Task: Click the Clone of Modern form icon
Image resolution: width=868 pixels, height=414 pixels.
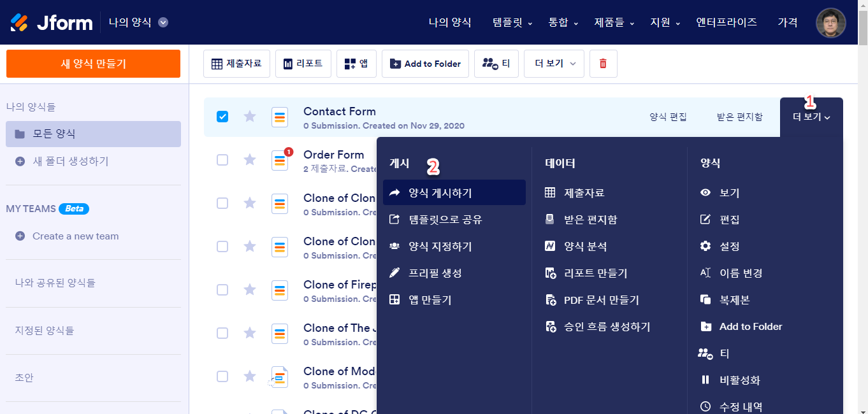Action: click(x=280, y=376)
